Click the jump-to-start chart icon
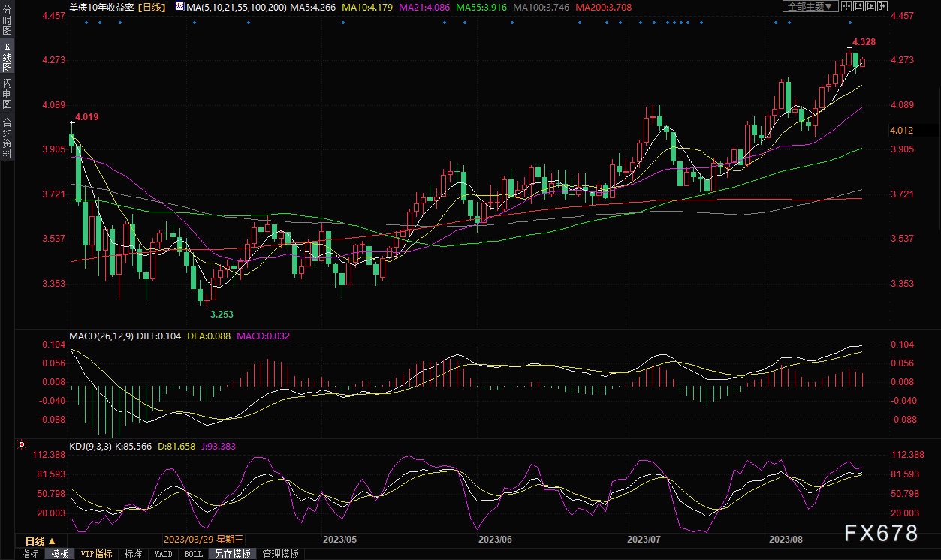Screen dimensions: 941x560 coord(858,6)
